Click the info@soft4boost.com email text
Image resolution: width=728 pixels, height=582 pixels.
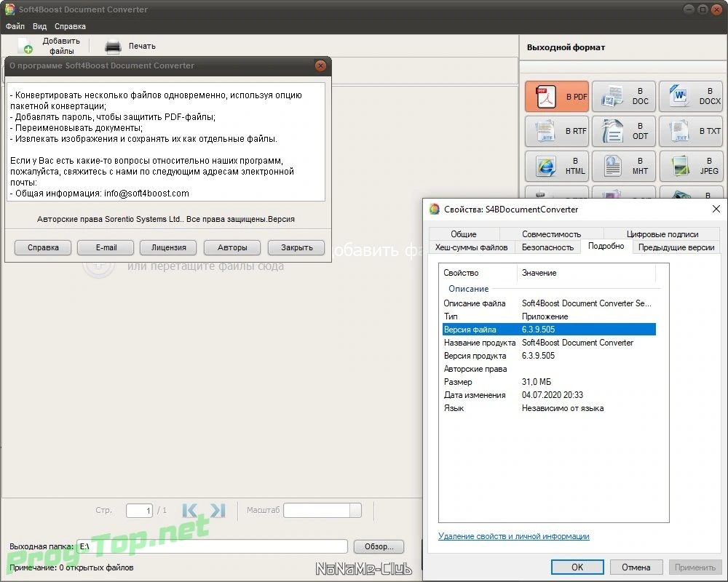tap(146, 194)
